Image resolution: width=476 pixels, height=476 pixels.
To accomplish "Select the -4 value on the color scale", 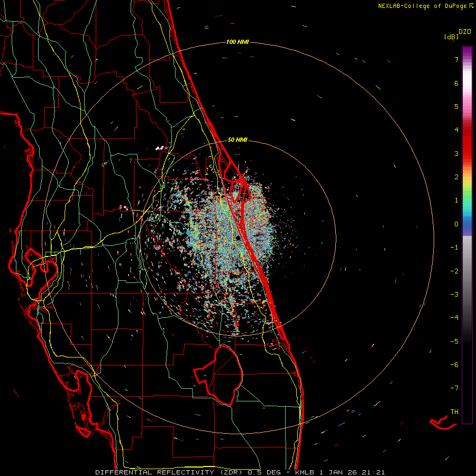I will pos(454,318).
